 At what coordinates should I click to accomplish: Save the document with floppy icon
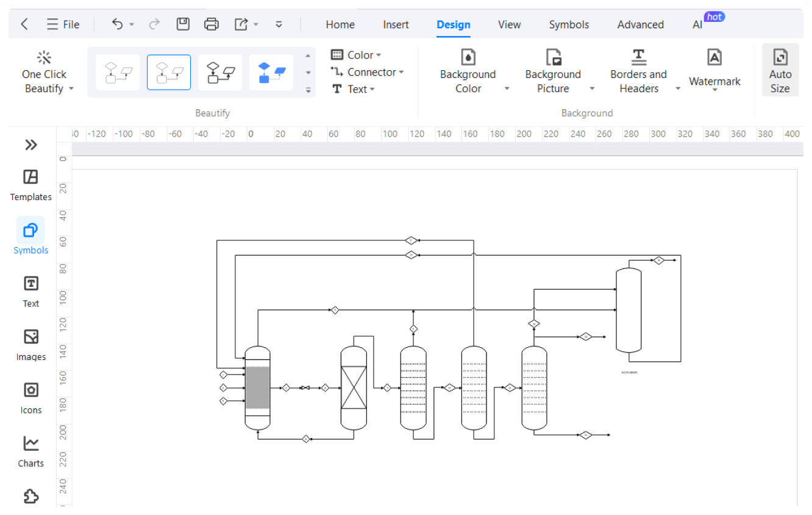point(183,24)
